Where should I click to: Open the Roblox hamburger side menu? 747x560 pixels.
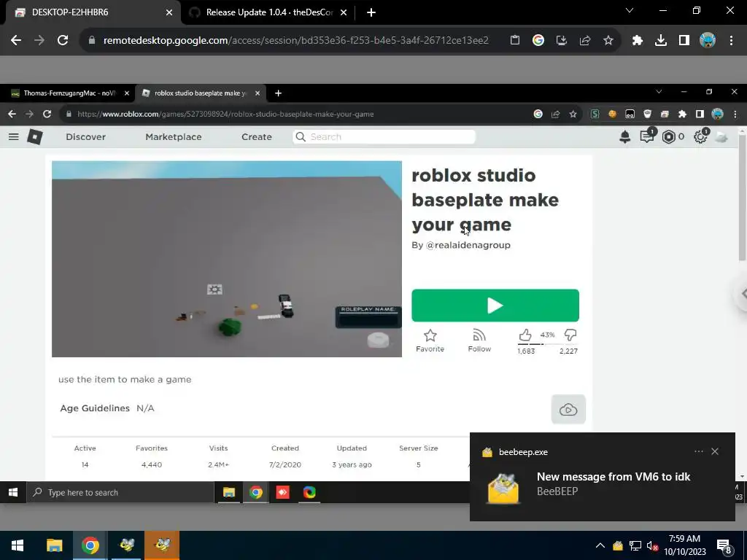coord(13,137)
